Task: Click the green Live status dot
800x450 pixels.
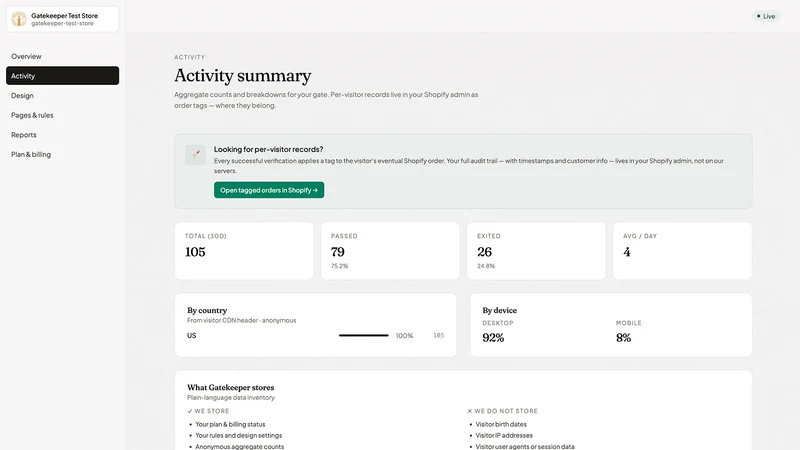Action: point(758,16)
